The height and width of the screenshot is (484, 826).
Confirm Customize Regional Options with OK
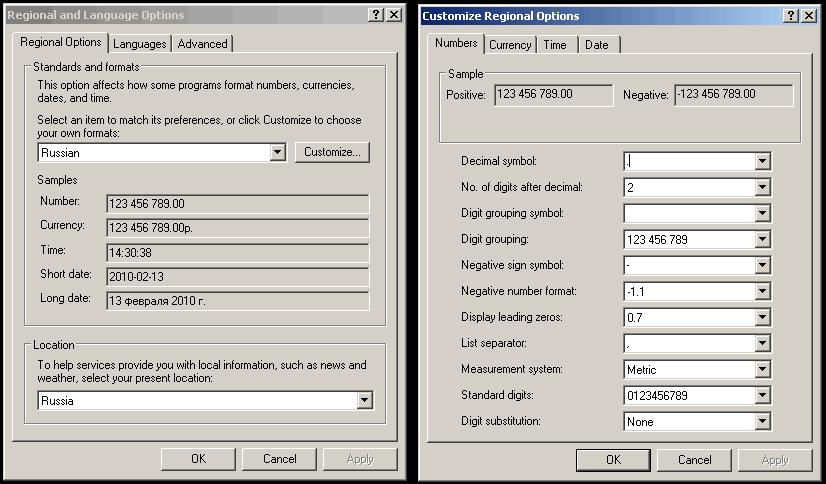coord(614,460)
